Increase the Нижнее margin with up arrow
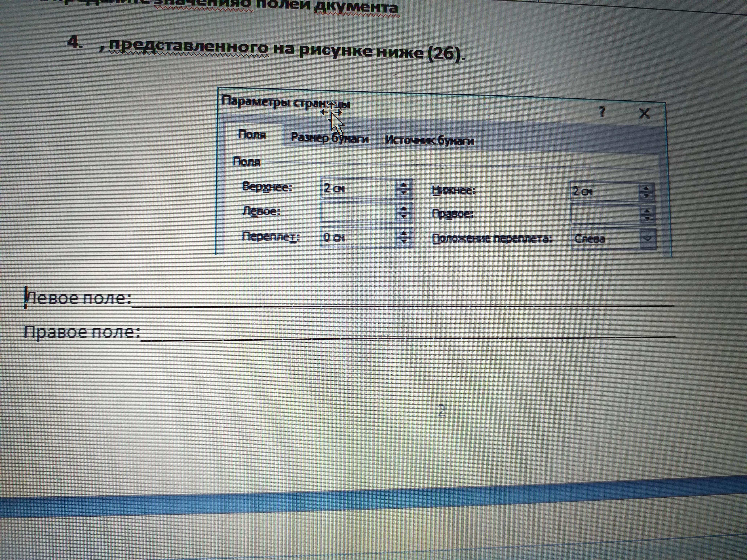 point(646,189)
